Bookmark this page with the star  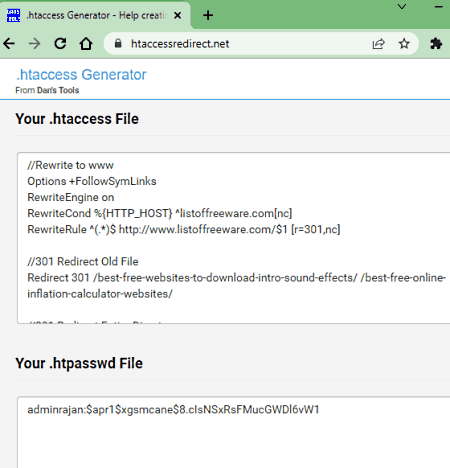click(x=404, y=43)
